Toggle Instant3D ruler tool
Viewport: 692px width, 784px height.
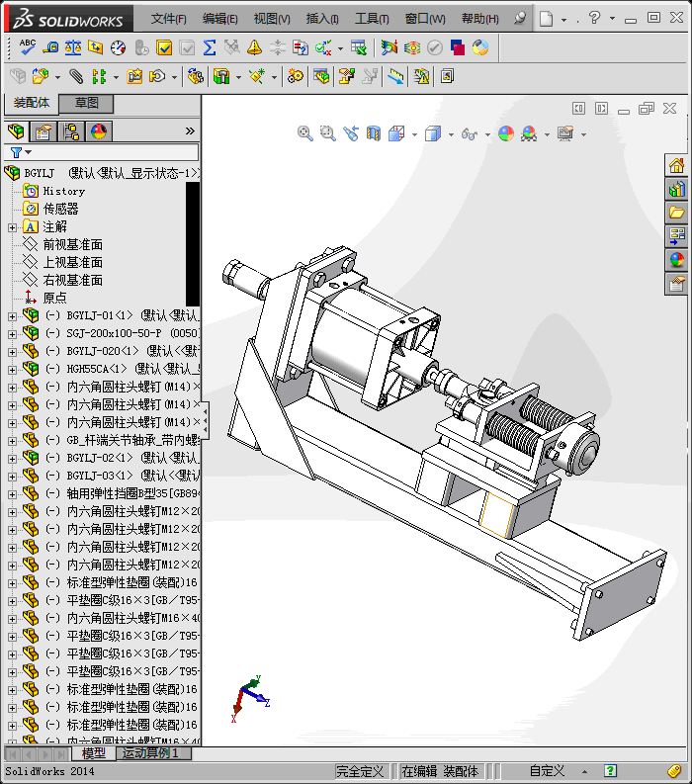395,76
